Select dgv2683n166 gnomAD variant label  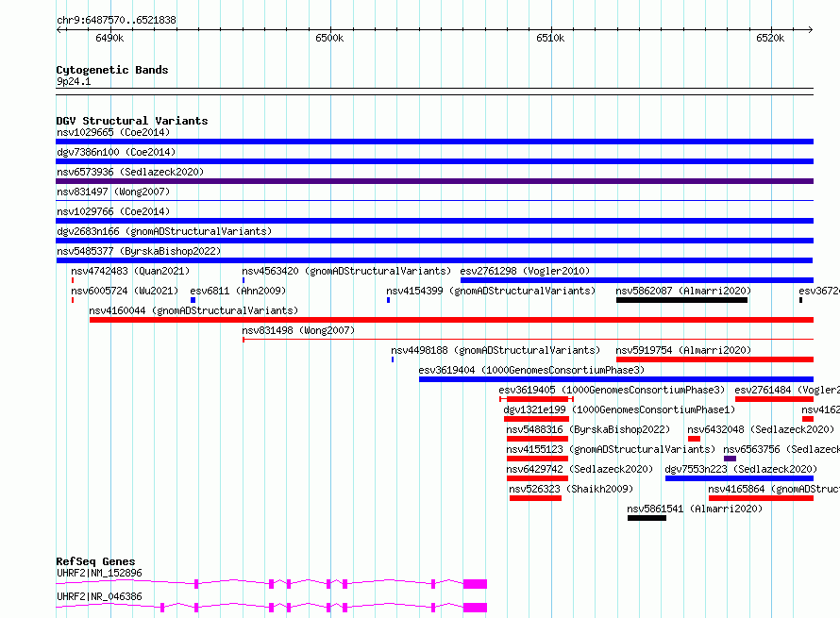(164, 231)
